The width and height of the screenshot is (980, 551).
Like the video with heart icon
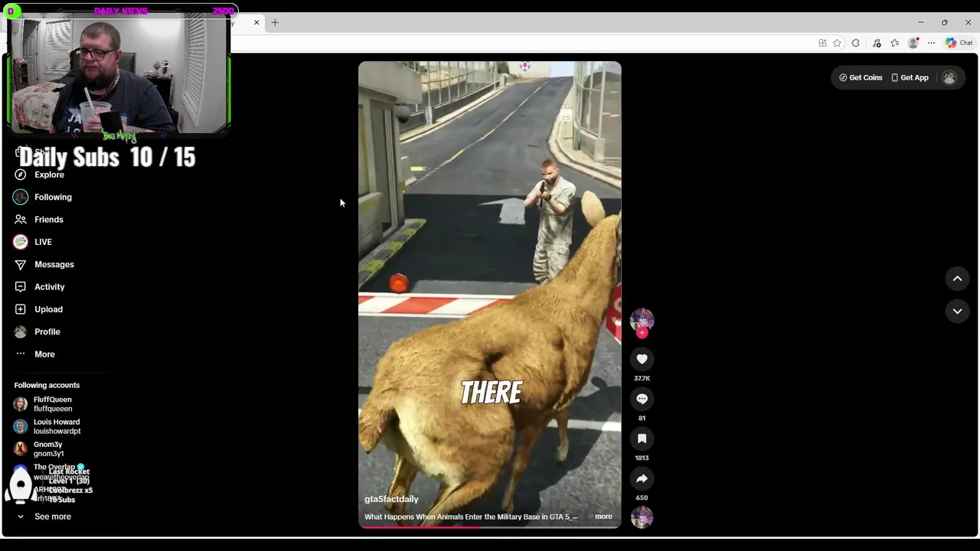coord(642,359)
